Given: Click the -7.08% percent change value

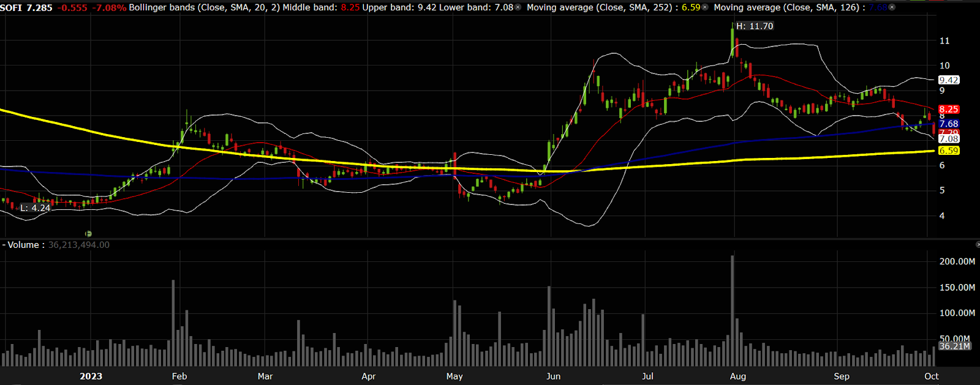Looking at the screenshot, I should click(109, 8).
